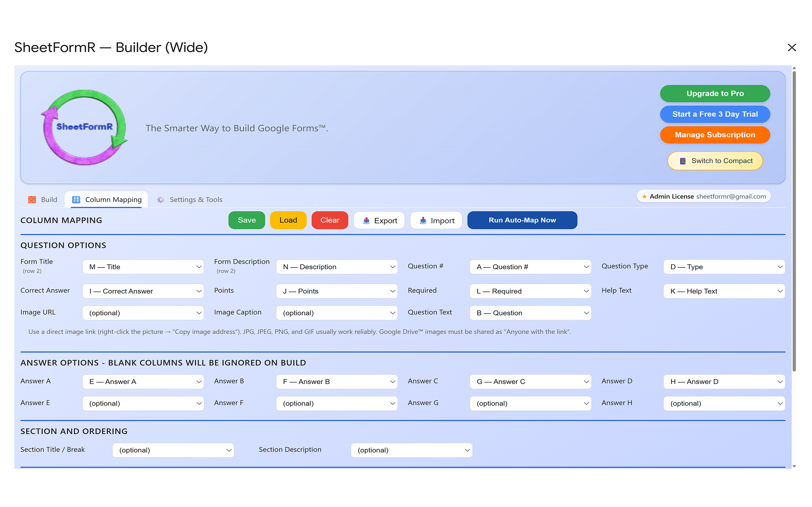Click the Clear button
This screenshot has height=507, width=812.
(330, 220)
